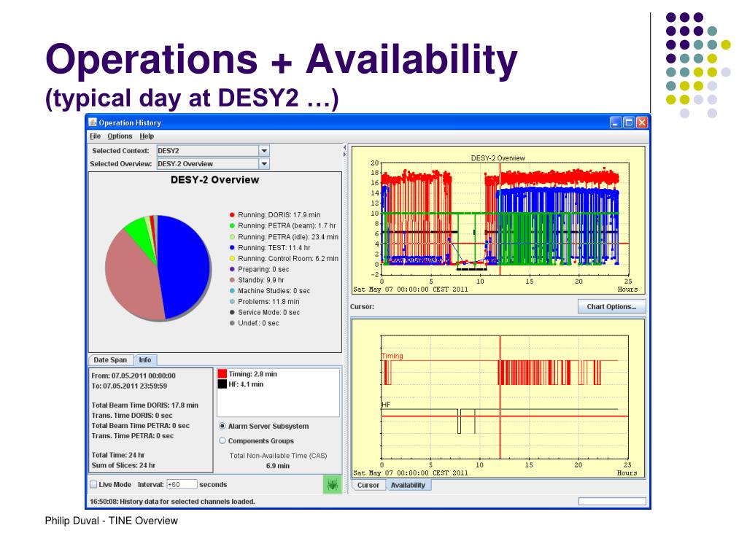Click the To: 07.05.2011 23:59:59 text

(x=129, y=386)
